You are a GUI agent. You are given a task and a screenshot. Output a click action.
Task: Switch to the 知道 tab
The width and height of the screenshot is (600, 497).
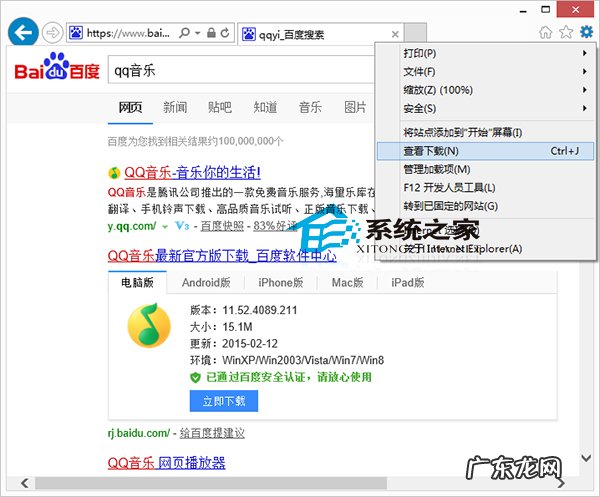[265, 108]
